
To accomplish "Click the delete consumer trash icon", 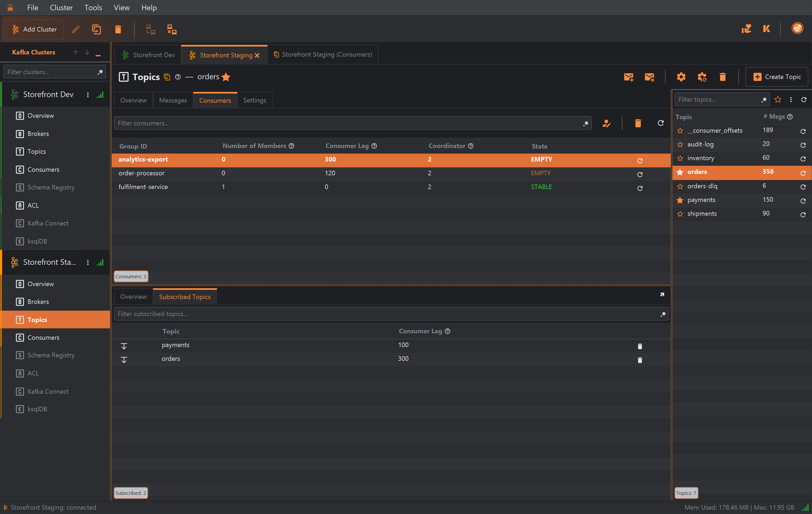I will point(638,124).
